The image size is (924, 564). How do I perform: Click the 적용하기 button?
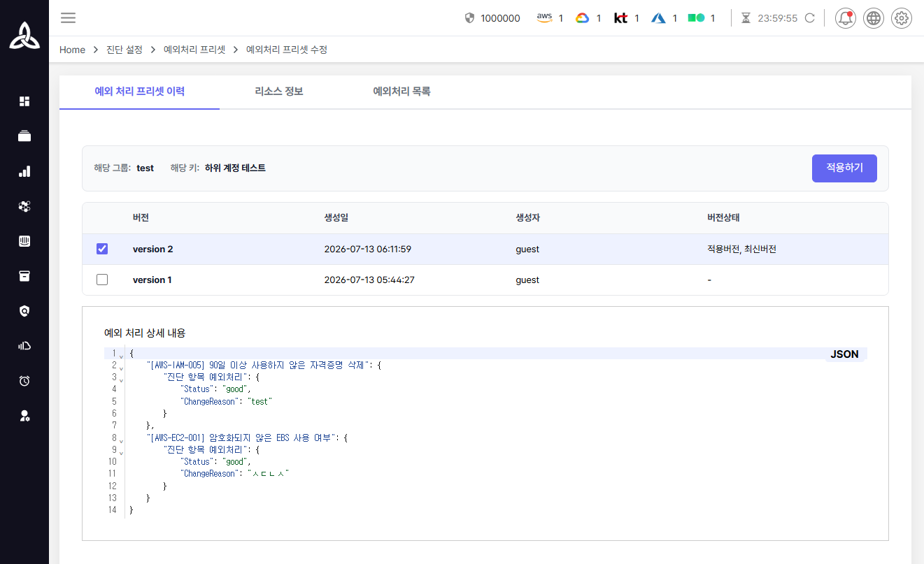844,168
